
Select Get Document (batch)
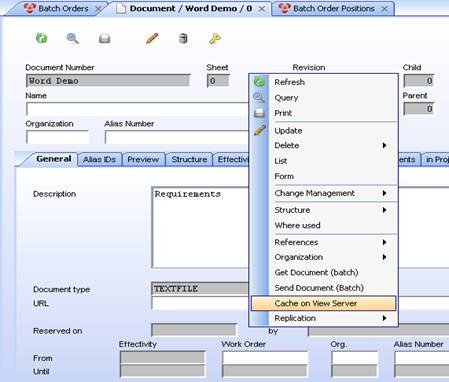(324, 272)
